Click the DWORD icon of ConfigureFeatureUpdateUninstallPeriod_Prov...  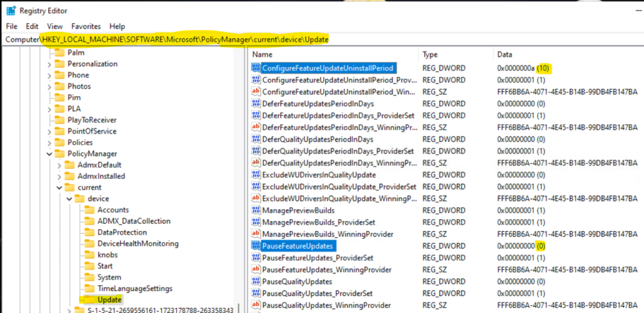click(x=256, y=80)
